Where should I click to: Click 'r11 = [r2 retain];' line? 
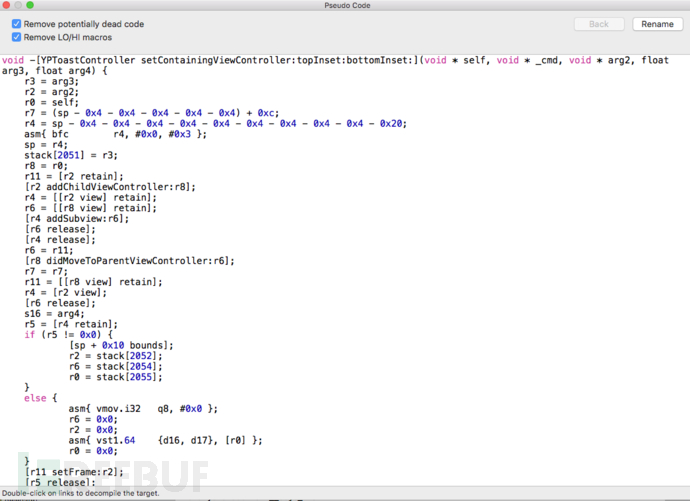[74, 176]
